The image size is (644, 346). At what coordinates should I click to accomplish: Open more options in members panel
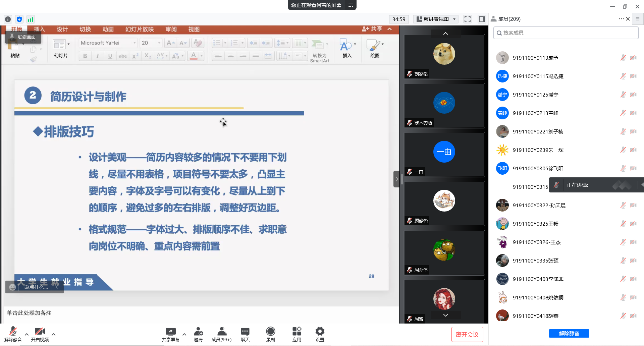point(621,19)
